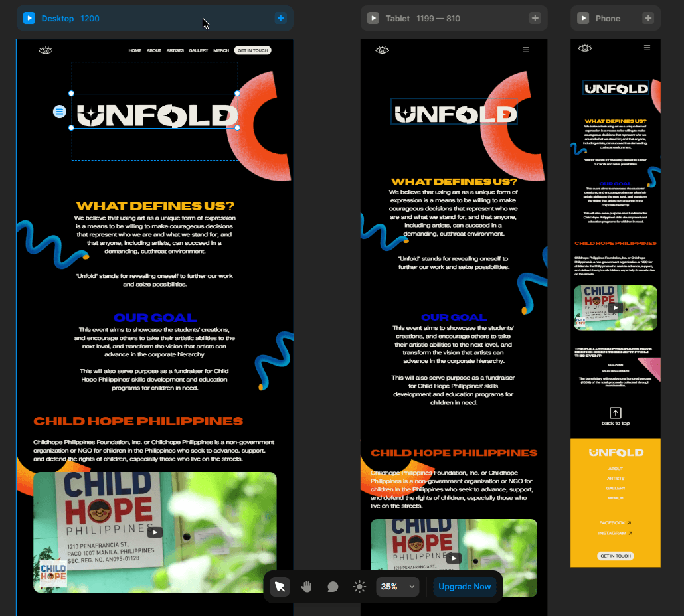Add breakpoint using Desktop plus icon
The image size is (684, 616).
[x=280, y=19]
